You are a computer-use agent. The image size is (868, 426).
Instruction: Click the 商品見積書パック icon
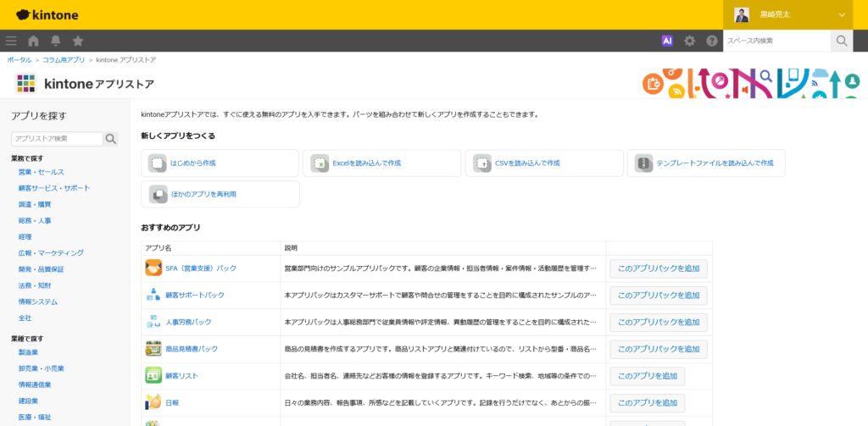click(153, 349)
